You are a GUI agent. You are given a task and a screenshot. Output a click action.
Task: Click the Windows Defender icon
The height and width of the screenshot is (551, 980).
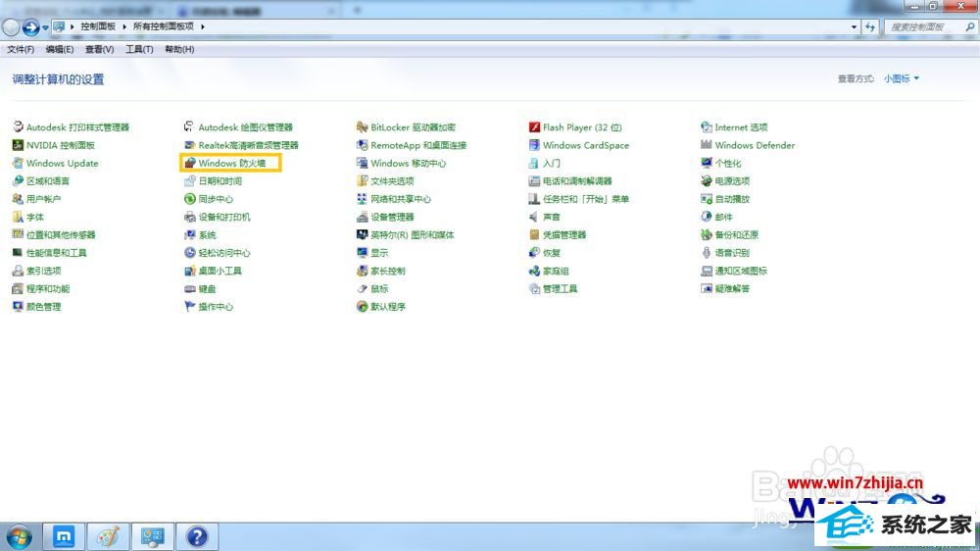click(x=707, y=145)
